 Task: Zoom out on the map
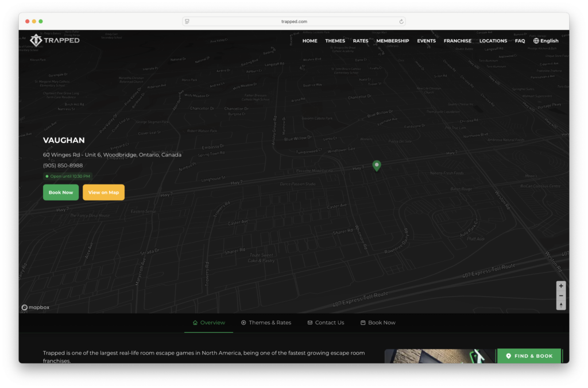561,295
